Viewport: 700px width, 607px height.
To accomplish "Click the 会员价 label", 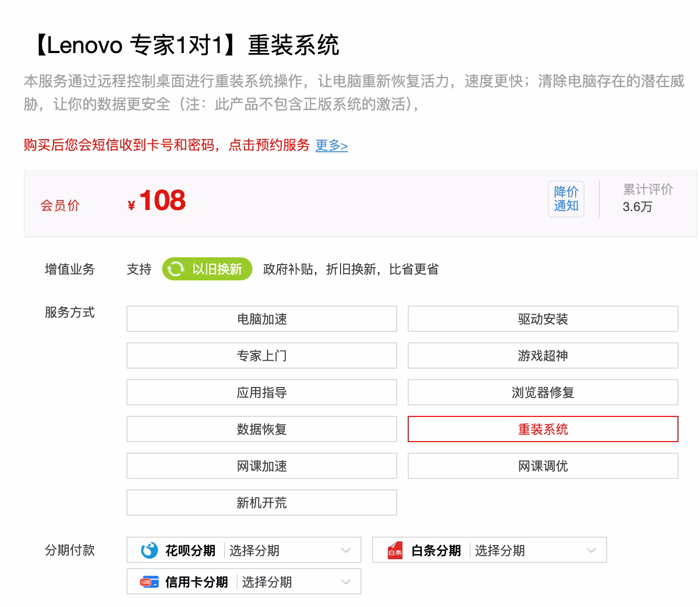I will pos(60,205).
